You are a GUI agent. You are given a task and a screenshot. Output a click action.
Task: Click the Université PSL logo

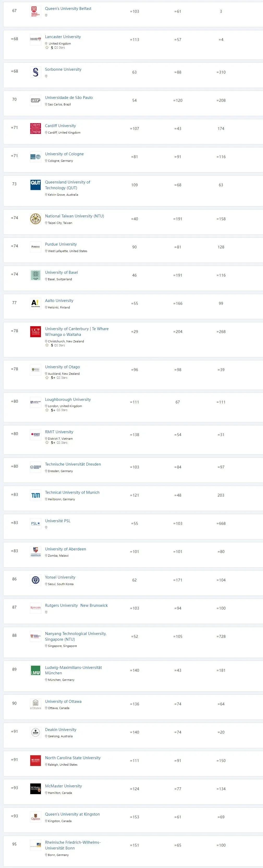[35, 523]
